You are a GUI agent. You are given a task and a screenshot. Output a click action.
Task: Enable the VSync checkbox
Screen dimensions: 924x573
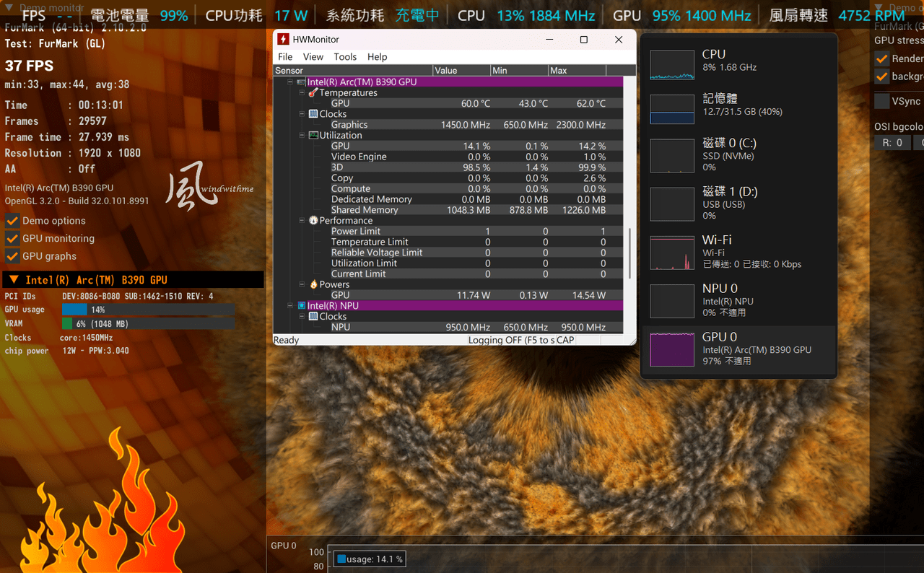(x=881, y=101)
